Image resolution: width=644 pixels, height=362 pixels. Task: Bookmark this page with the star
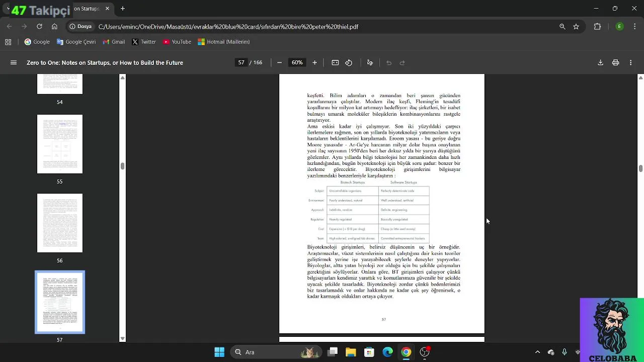coord(576,27)
